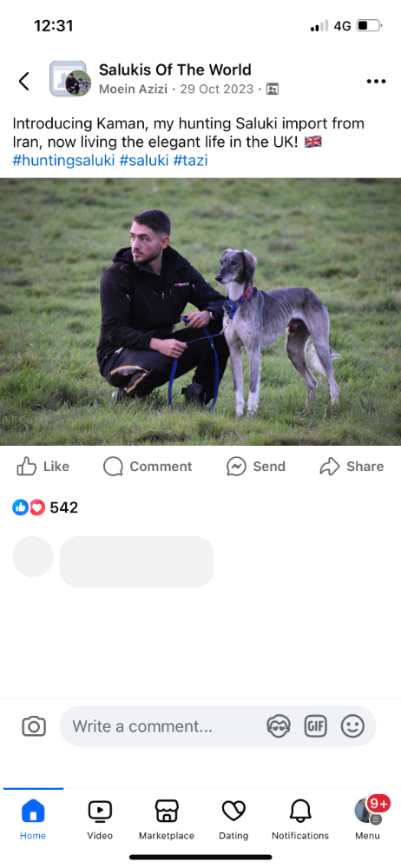The width and height of the screenshot is (401, 868).
Task: Send the post via Messenger
Action: point(255,467)
